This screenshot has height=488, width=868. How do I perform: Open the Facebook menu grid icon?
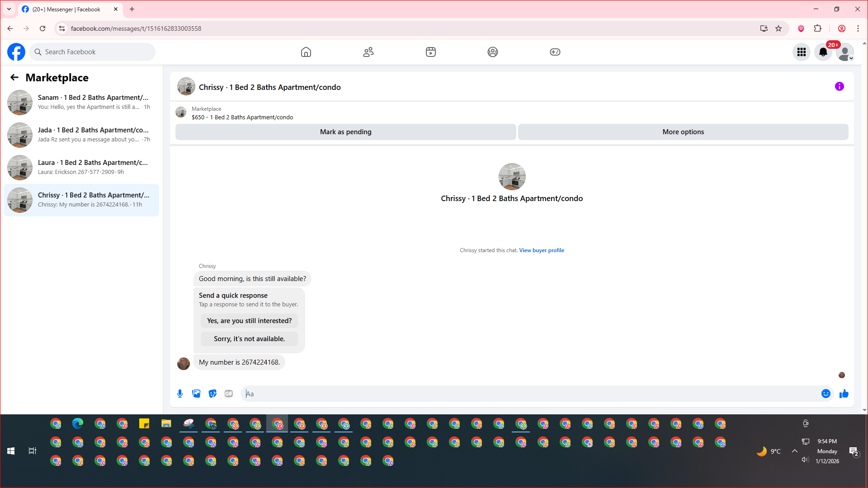click(x=801, y=52)
